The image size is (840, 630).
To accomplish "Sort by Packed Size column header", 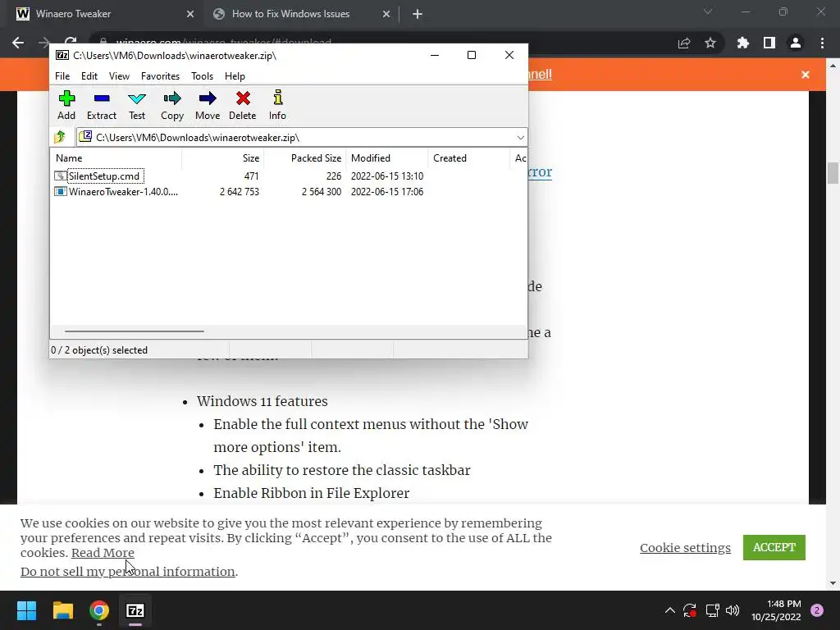I will click(x=305, y=158).
